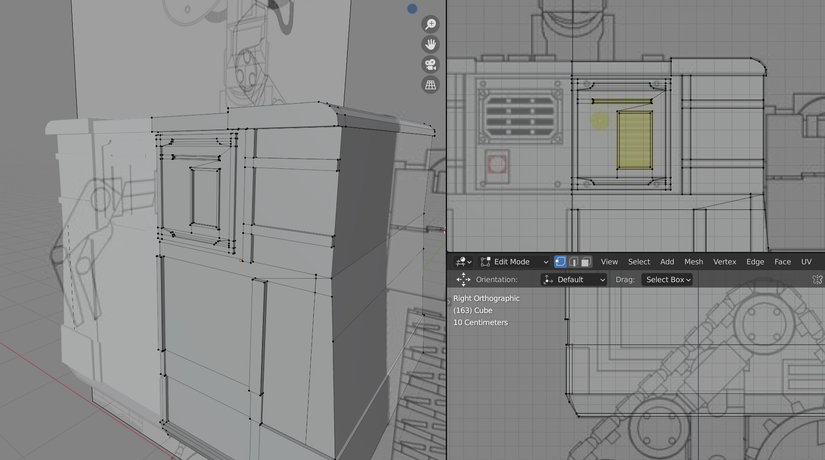
Task: Click the Drag: label
Action: 625,279
